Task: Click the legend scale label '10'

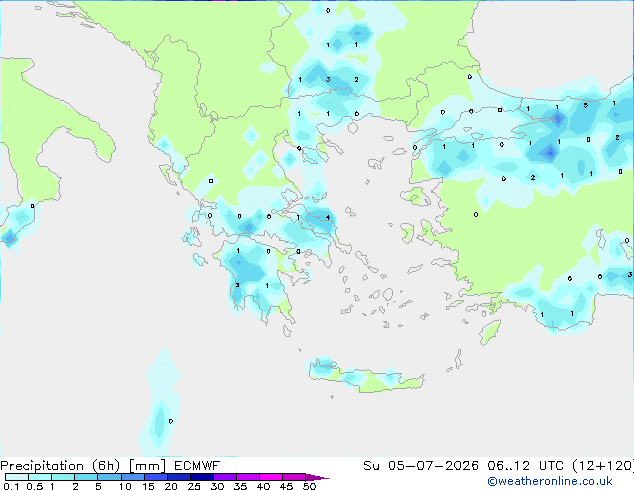Action: point(125,486)
